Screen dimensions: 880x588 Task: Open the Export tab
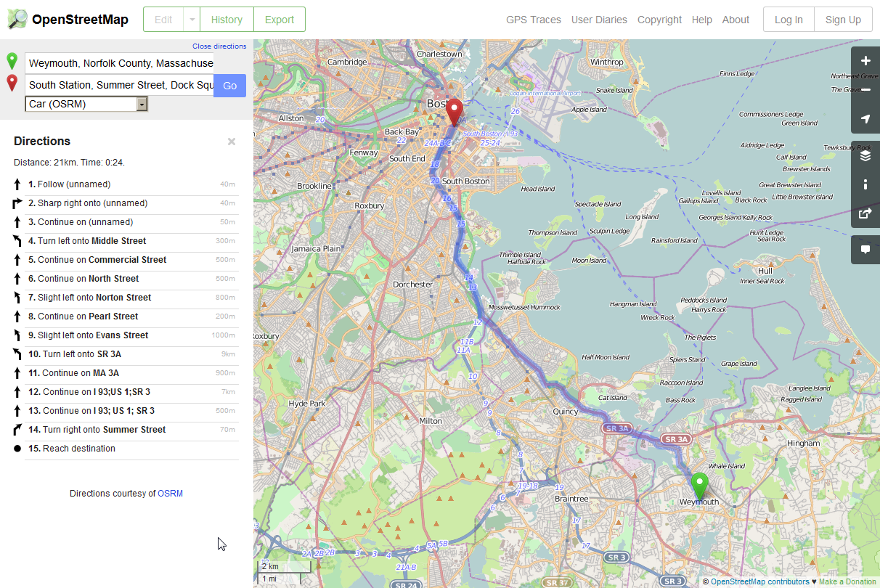coord(279,20)
